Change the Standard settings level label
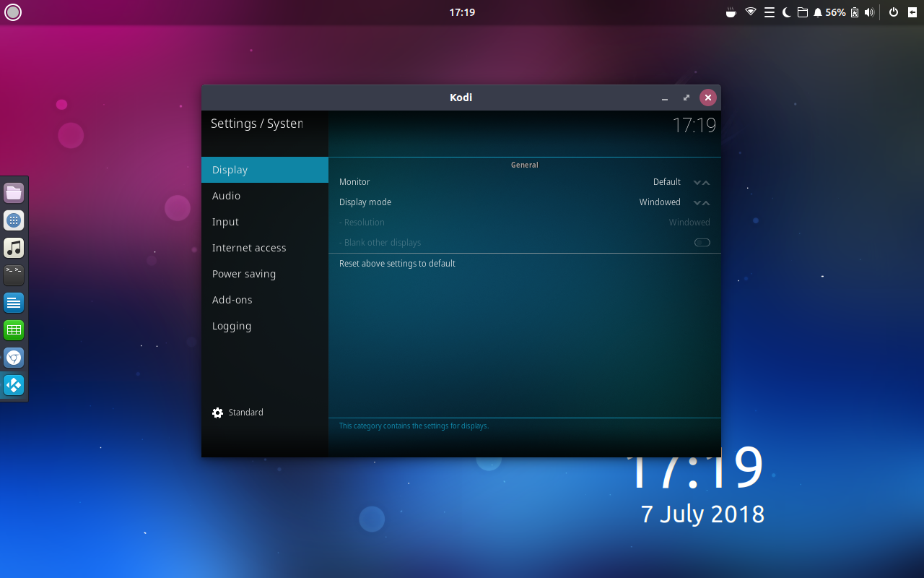This screenshot has width=924, height=578. click(246, 413)
